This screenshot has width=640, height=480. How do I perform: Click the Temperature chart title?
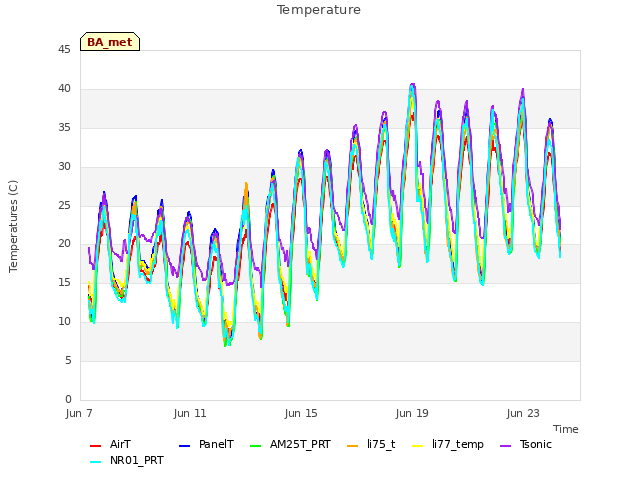click(x=319, y=10)
